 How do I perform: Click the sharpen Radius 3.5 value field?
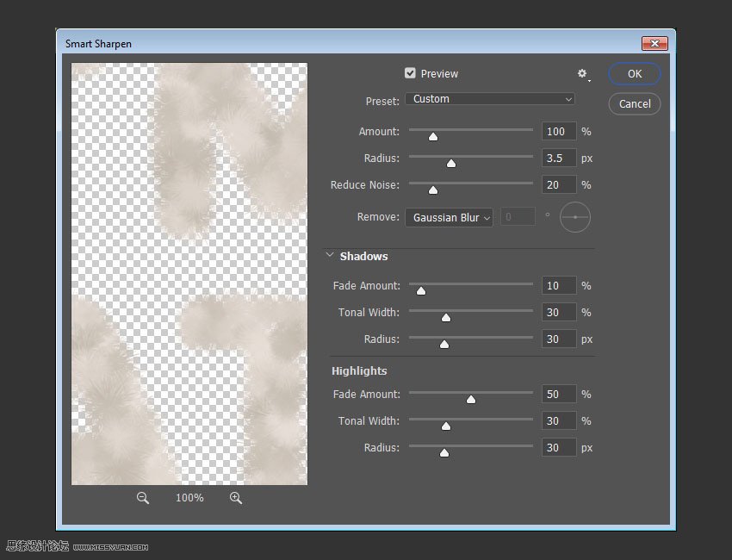pyautogui.click(x=558, y=159)
